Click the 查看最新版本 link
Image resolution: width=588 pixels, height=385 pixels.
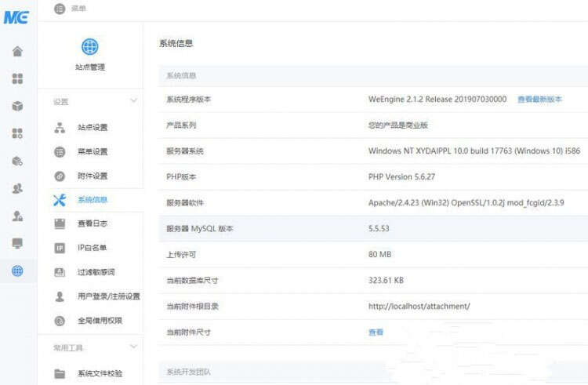pyautogui.click(x=539, y=100)
